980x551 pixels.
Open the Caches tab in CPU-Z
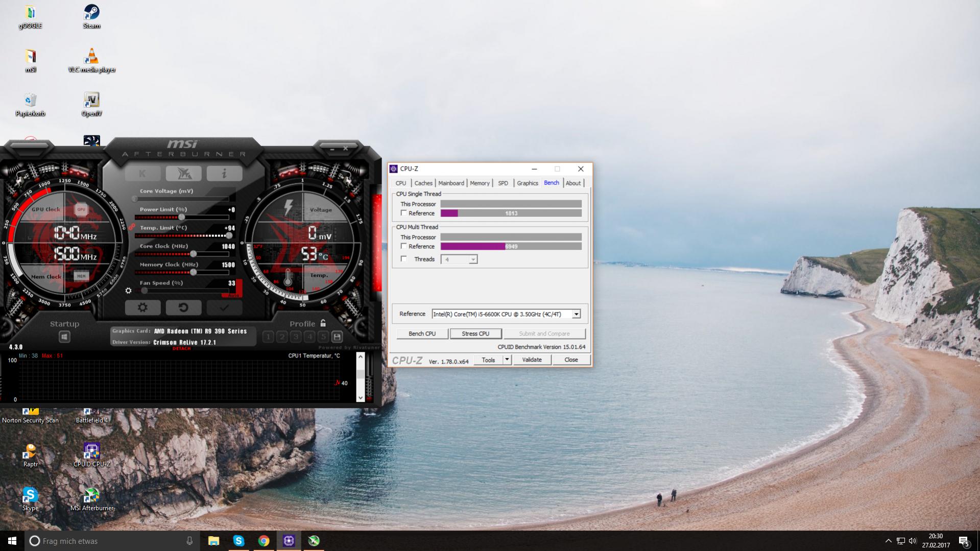pyautogui.click(x=423, y=183)
